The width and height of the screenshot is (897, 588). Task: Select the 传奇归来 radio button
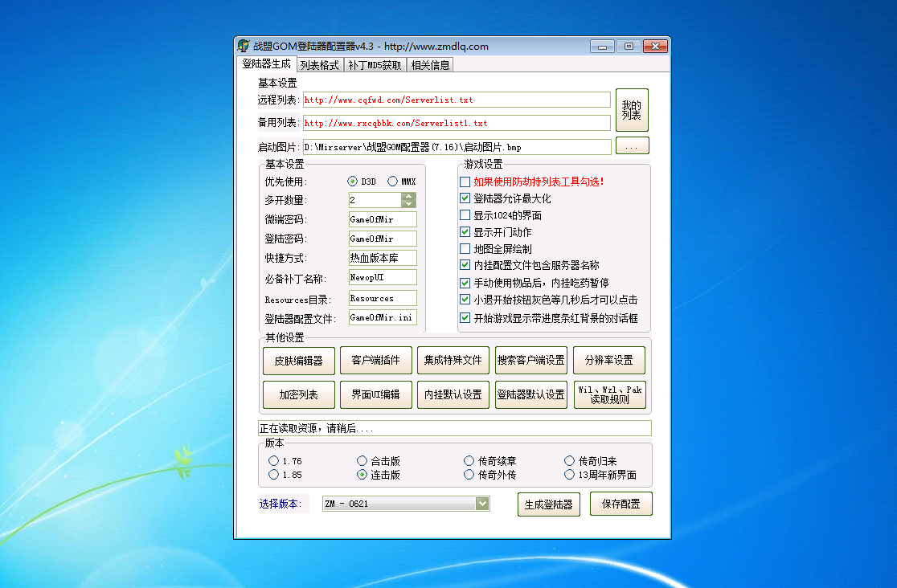(569, 461)
